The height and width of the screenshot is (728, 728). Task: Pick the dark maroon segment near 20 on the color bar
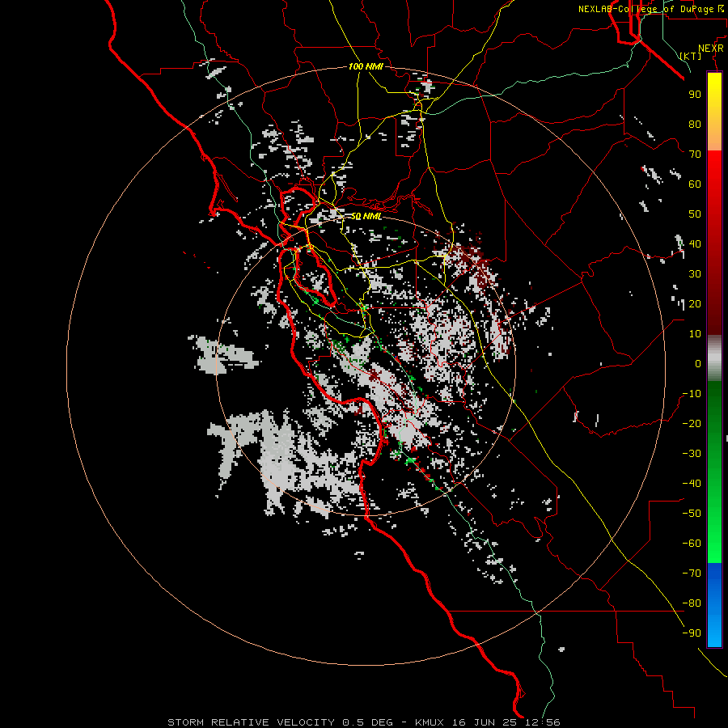[714, 307]
